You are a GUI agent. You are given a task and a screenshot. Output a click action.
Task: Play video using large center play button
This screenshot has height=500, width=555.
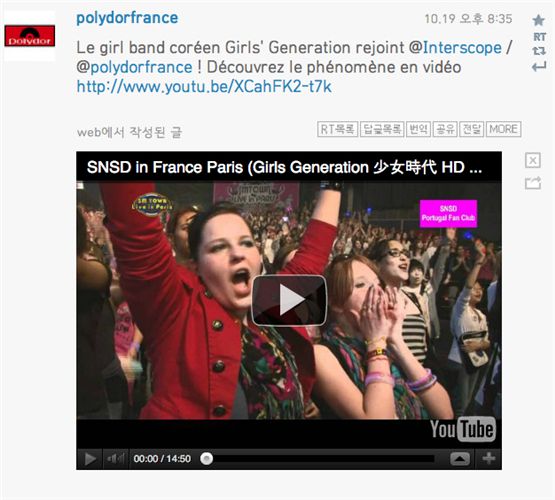tap(289, 300)
